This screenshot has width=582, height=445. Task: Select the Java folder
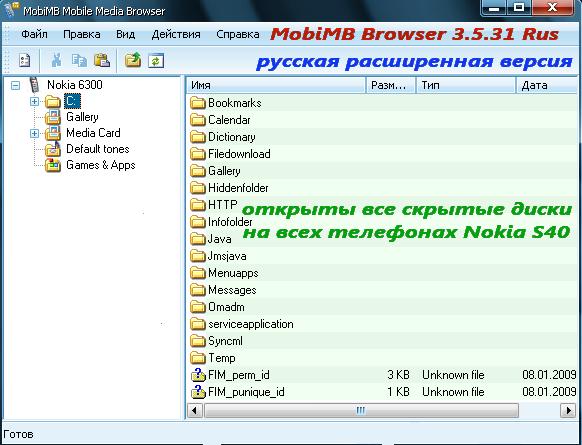(x=219, y=239)
